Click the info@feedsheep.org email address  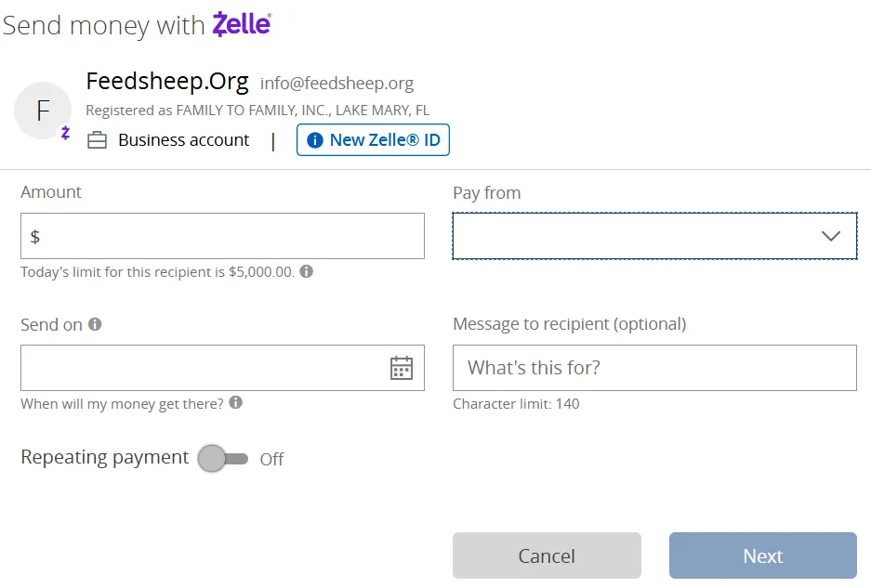point(337,84)
